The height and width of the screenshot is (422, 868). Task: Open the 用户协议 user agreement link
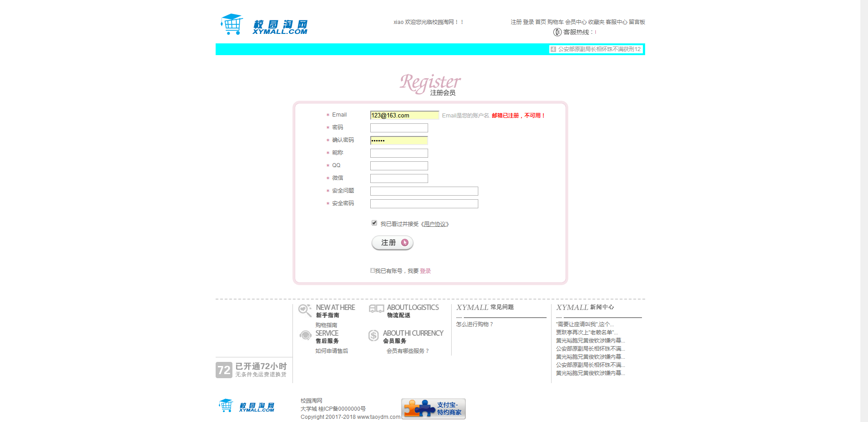[435, 224]
